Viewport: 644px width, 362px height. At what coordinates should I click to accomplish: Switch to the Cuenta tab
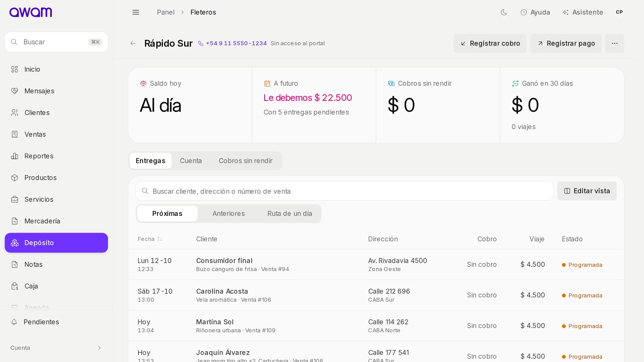click(x=191, y=161)
